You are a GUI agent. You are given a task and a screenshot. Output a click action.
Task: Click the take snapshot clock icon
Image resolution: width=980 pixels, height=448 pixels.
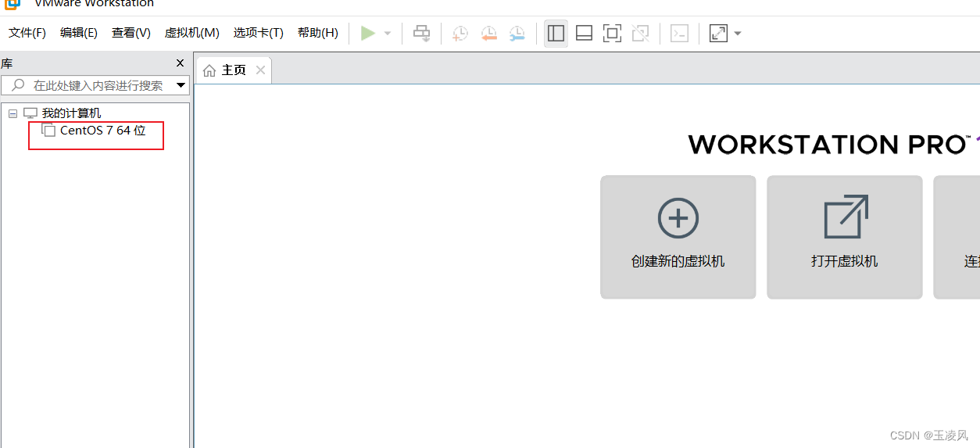460,34
